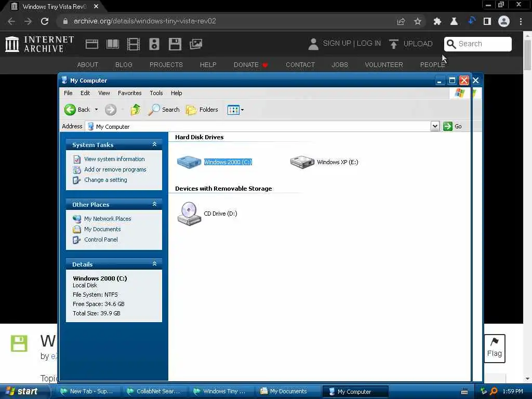Screen dimensions: 532x399
Task: Open Internet Archive web icon
Action: point(91,44)
